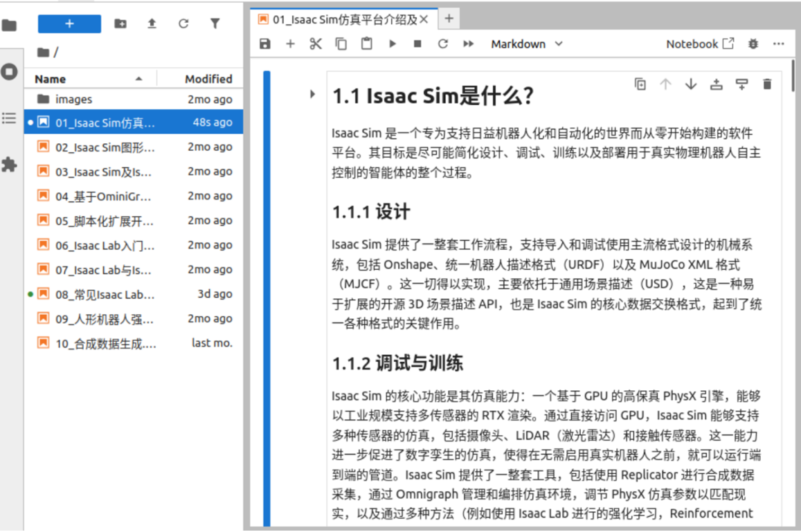Restart the kernel circular arrow icon
Image resolution: width=801 pixels, height=532 pixels.
[x=443, y=44]
